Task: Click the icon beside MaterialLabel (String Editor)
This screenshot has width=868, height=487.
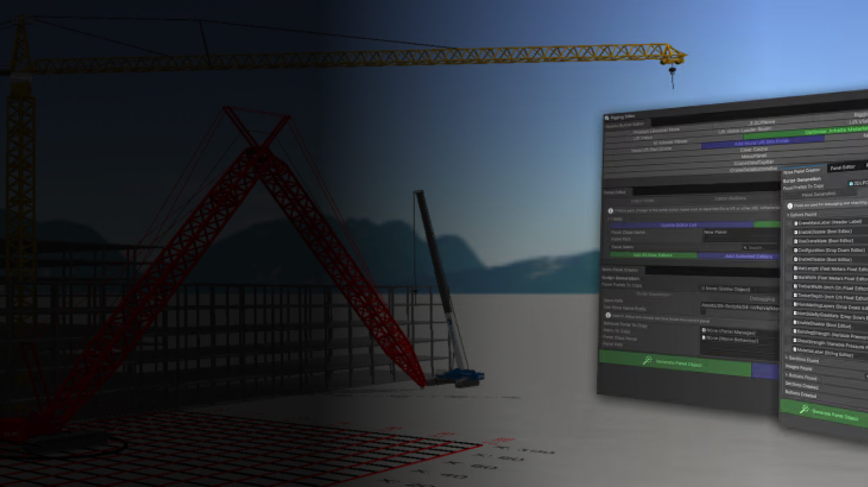Action: tap(794, 349)
